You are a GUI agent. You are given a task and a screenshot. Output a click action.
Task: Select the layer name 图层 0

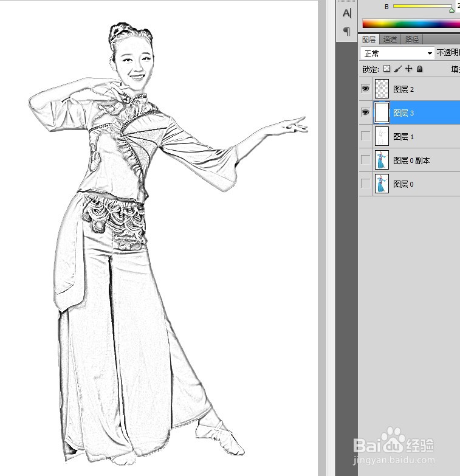403,184
